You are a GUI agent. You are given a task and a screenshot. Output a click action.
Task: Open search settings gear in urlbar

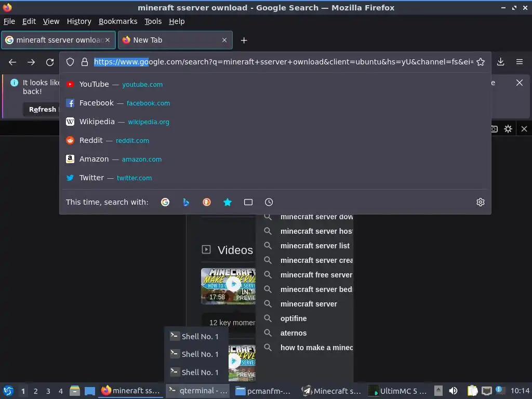tap(481, 202)
